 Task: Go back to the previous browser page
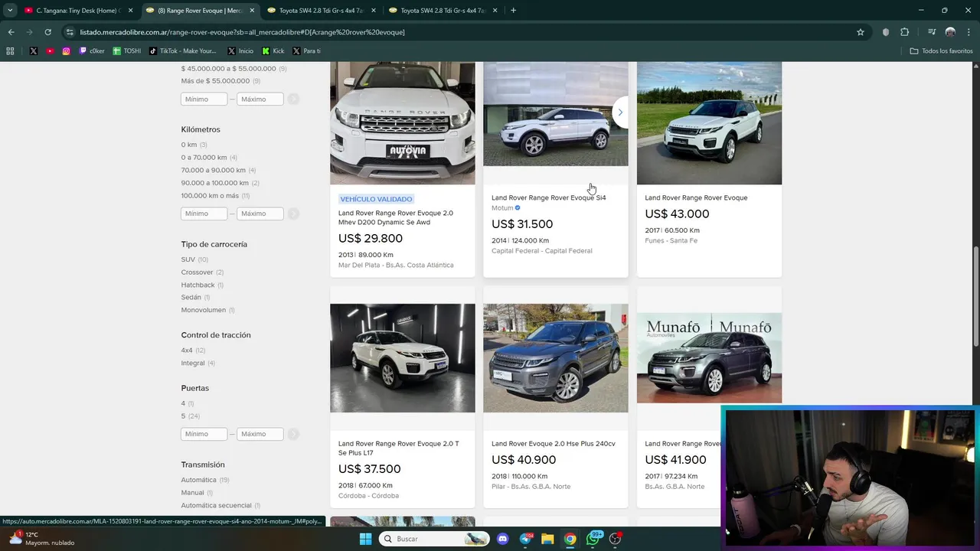11,32
